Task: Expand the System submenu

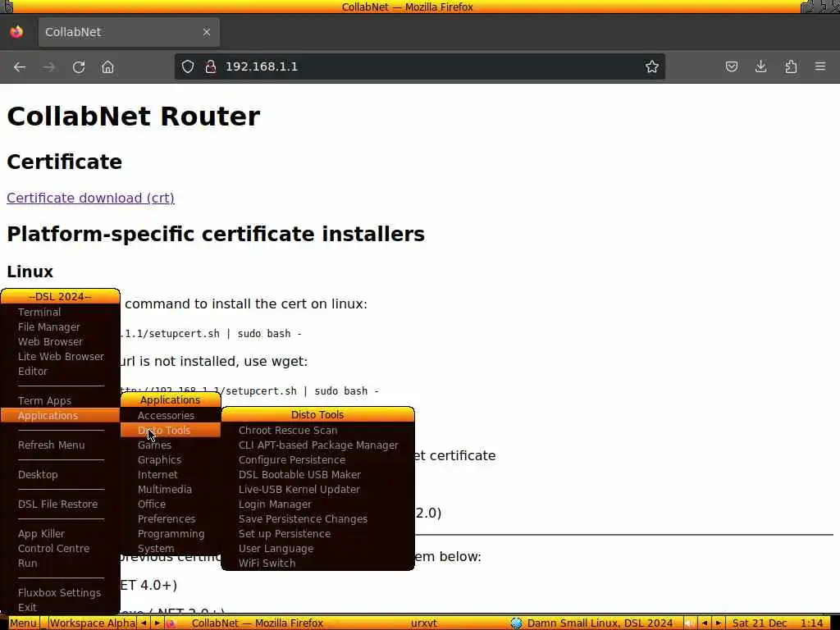Action: (171, 548)
